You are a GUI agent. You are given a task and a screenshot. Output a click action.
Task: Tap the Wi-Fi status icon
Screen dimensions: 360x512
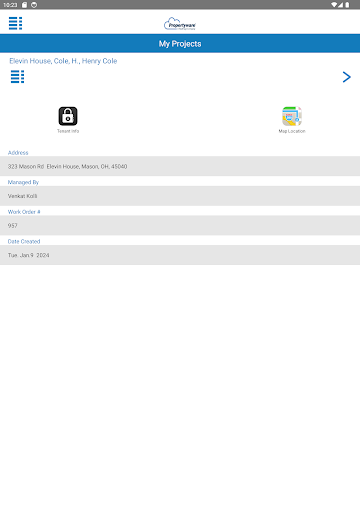(x=334, y=5)
